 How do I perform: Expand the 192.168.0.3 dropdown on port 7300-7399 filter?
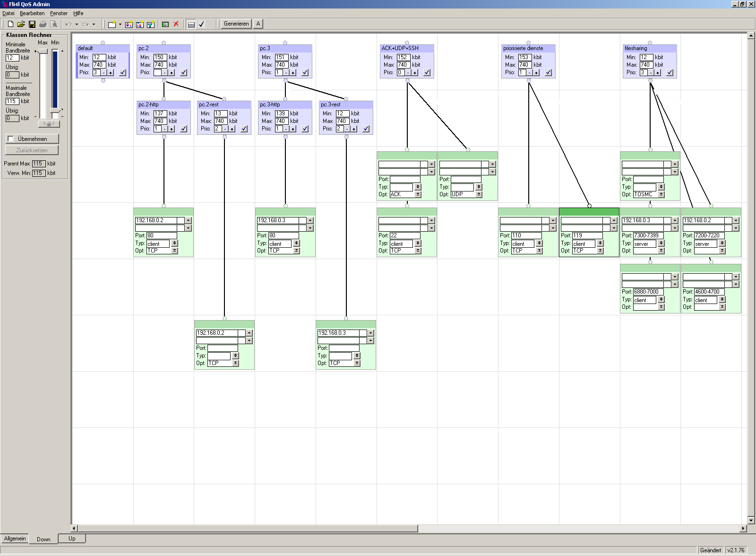coord(675,221)
